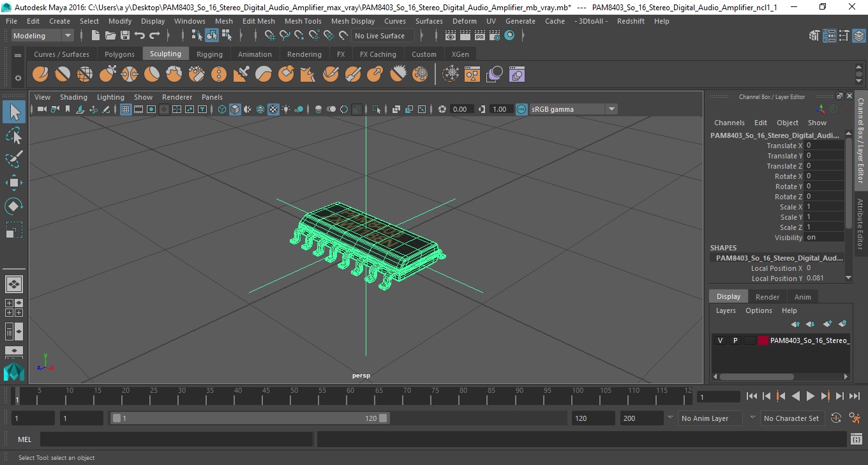The height and width of the screenshot is (465, 868).
Task: Click the first Sculpt tool on shelf
Action: coord(40,75)
